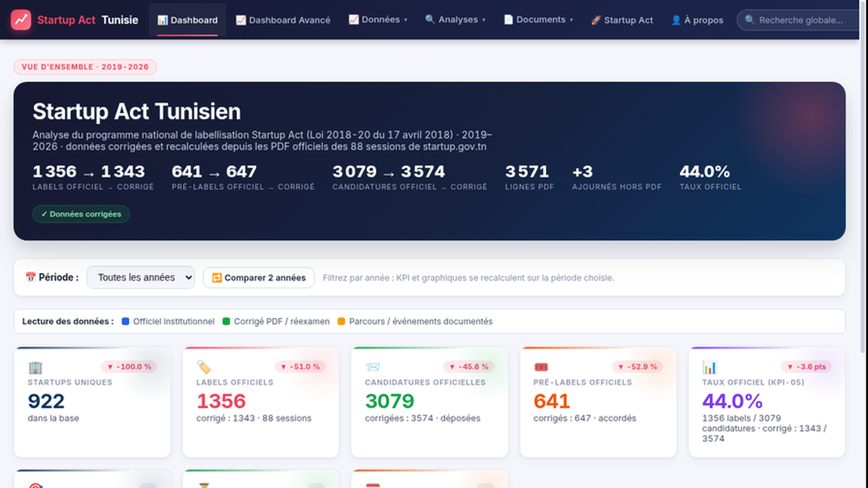Open the Startup Act menu item
868x488 pixels.
[622, 20]
